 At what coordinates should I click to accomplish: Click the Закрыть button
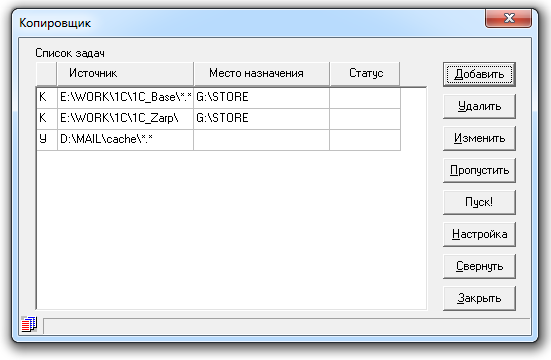479,298
